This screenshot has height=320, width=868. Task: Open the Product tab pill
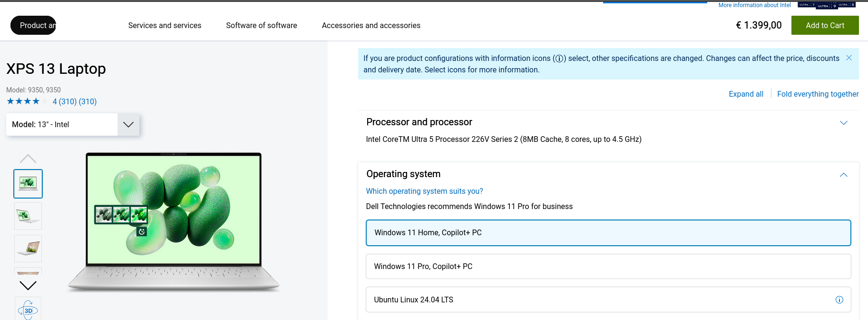click(33, 25)
